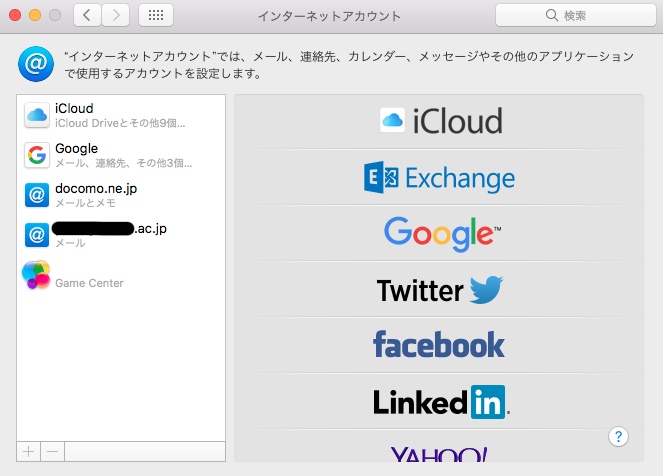Choose Yahoo as the account type

439,446
